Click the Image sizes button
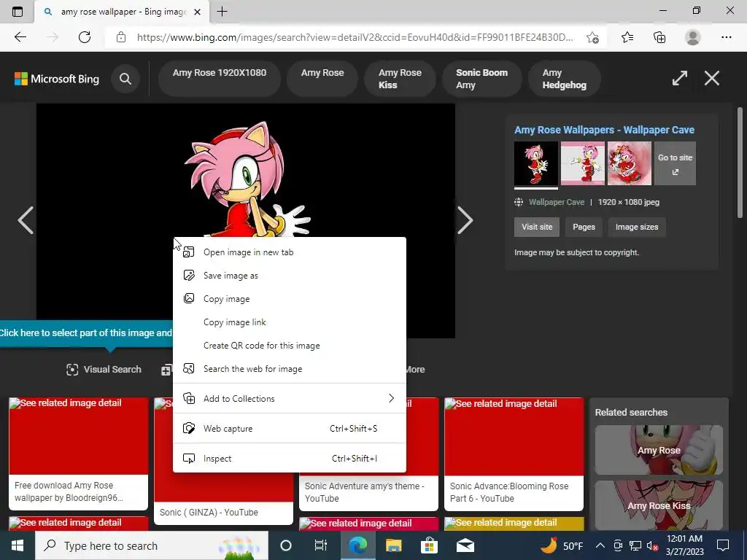Viewport: 747px width, 560px height. point(637,227)
